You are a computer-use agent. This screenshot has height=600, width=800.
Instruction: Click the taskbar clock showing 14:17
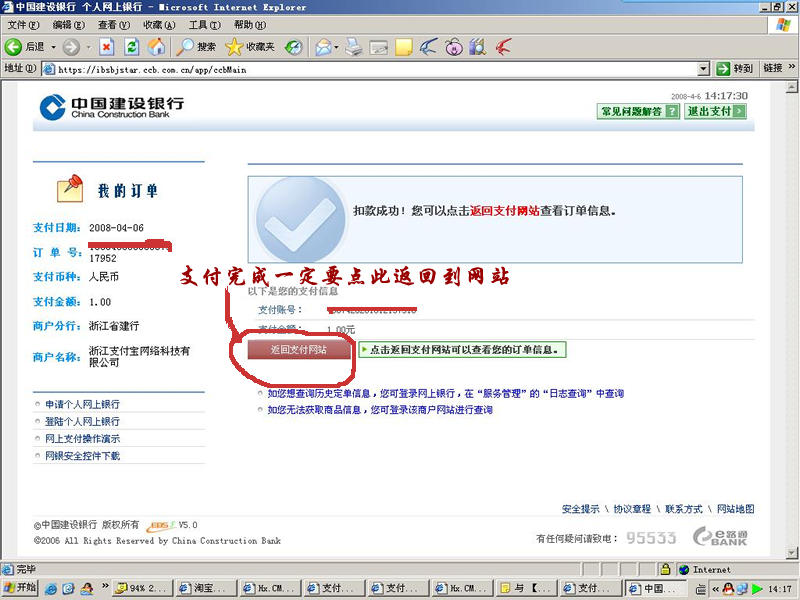coord(780,589)
